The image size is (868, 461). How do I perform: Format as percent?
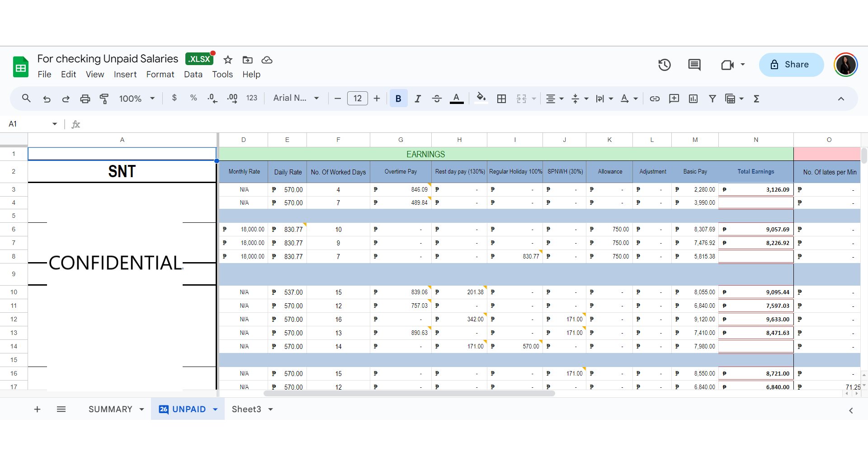pos(193,98)
